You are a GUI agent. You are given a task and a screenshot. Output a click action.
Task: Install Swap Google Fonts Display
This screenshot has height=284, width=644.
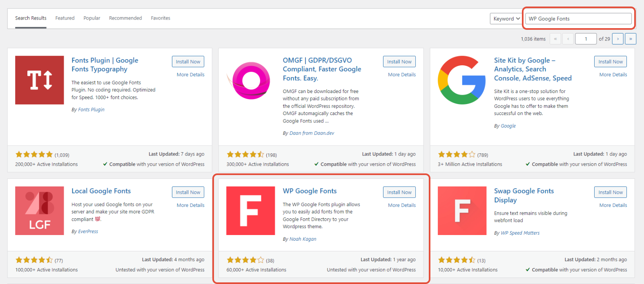coord(611,192)
